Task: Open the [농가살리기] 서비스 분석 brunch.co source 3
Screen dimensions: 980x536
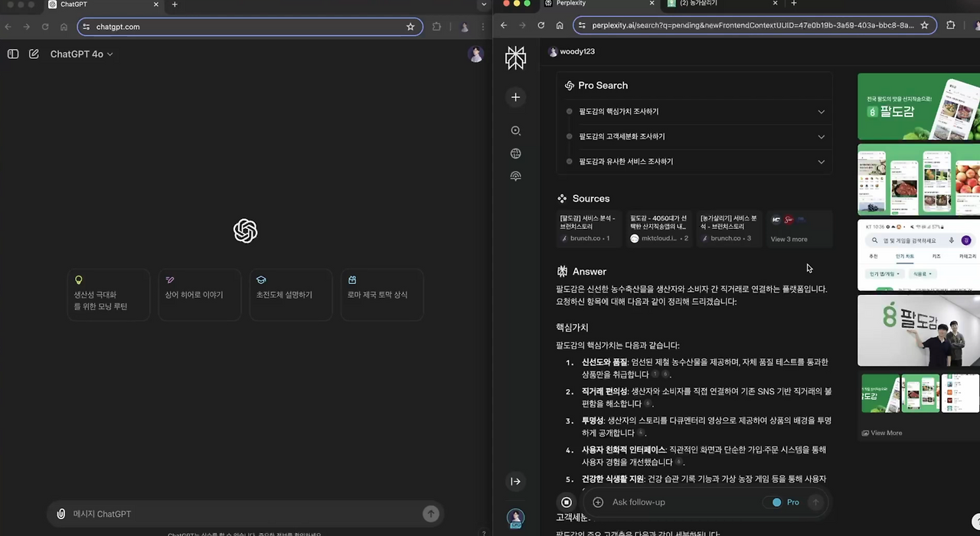Action: pyautogui.click(x=730, y=228)
